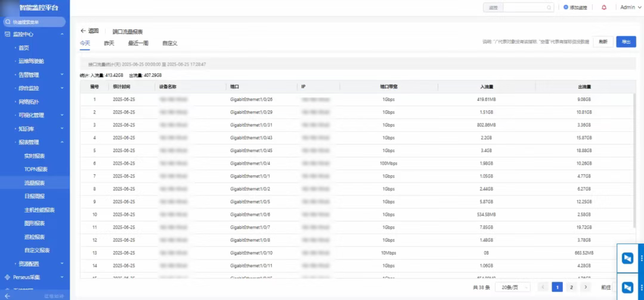
Task: Open the 20条/页 page size dropdown
Action: (x=515, y=287)
